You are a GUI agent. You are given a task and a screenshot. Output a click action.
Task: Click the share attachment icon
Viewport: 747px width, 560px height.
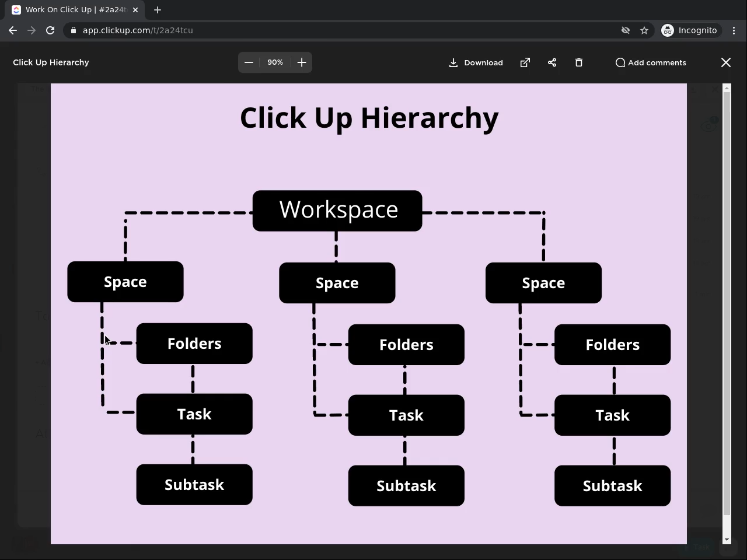552,62
